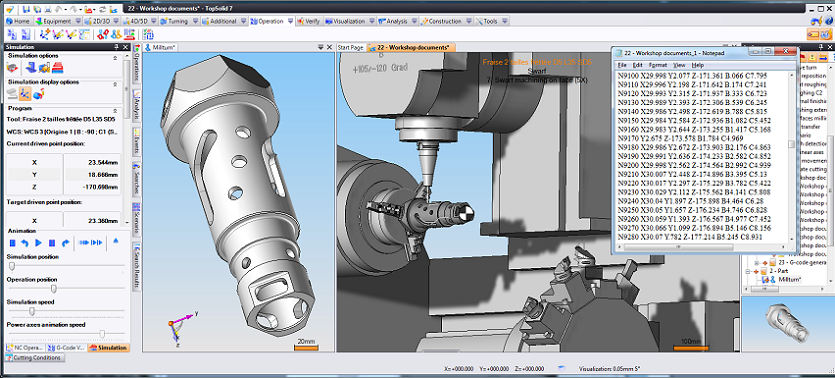Switch to the NC Opera... bottom tab
Image resolution: width=835 pixels, height=378 pixels.
coord(25,348)
